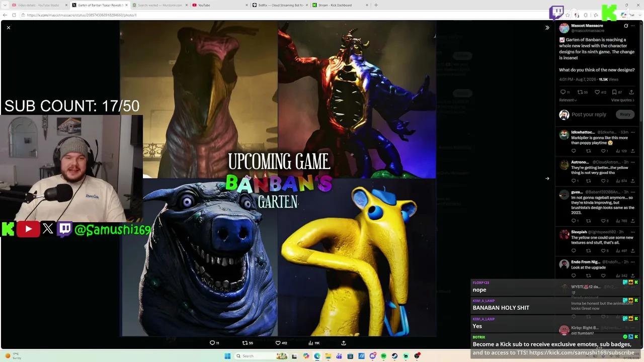This screenshot has width=644, height=362.
Task: Open Microsoft Edge from the taskbar
Action: (317, 356)
